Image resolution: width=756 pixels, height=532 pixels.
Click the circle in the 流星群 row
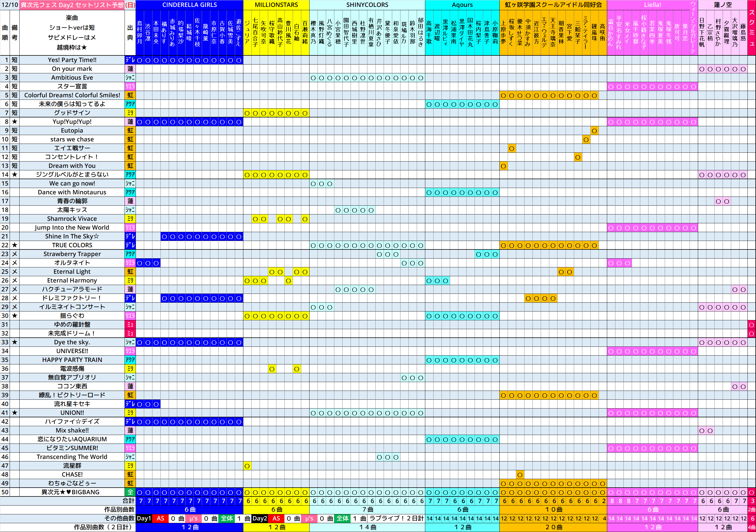(x=247, y=466)
